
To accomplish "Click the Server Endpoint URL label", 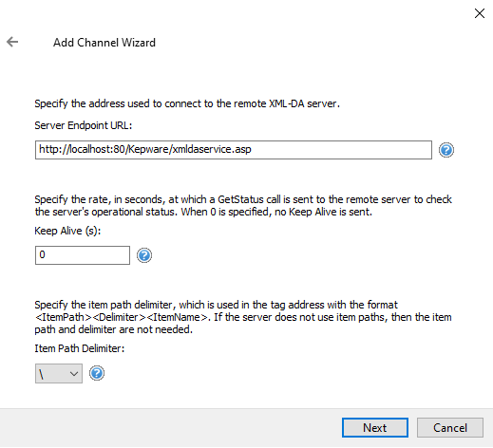I will [x=84, y=125].
